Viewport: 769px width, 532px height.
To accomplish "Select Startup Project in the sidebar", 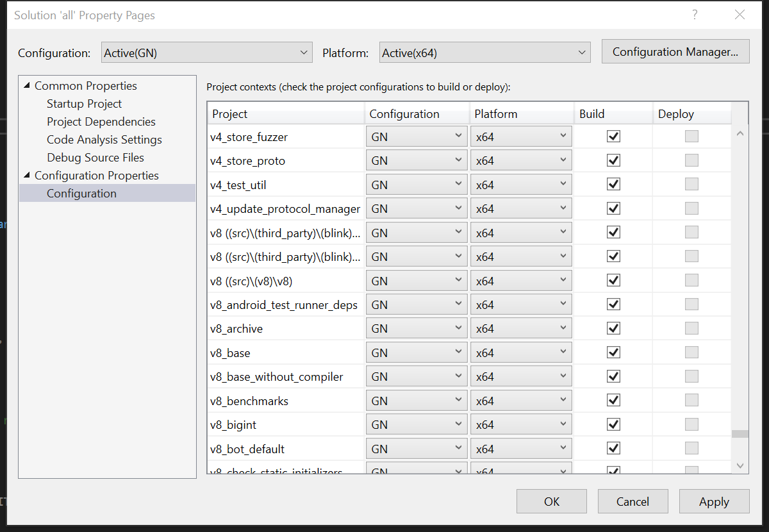I will click(x=84, y=103).
